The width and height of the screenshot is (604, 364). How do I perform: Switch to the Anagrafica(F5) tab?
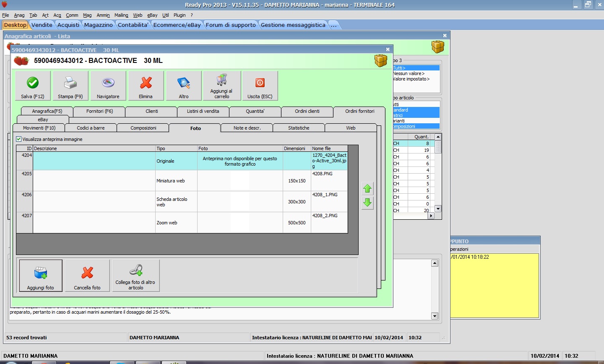pyautogui.click(x=47, y=111)
